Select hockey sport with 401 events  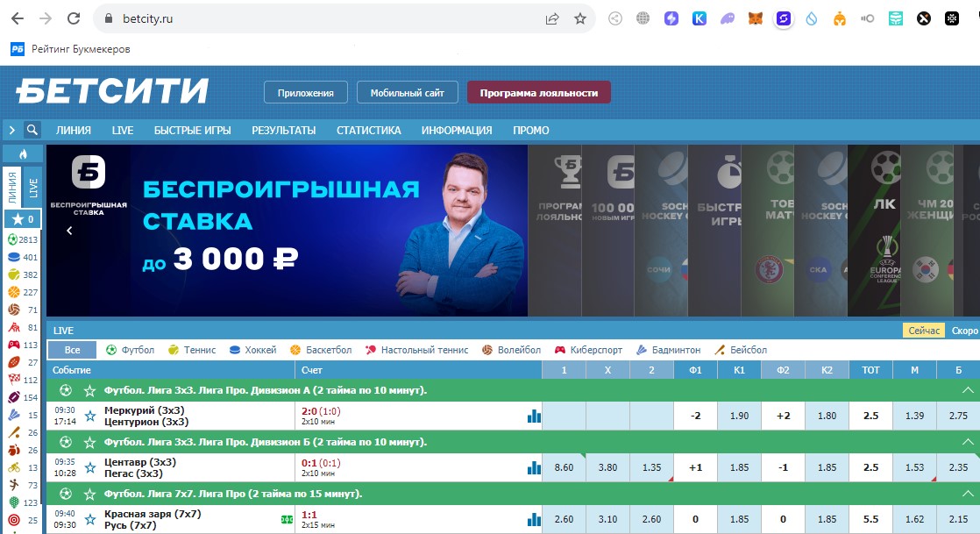coord(23,257)
